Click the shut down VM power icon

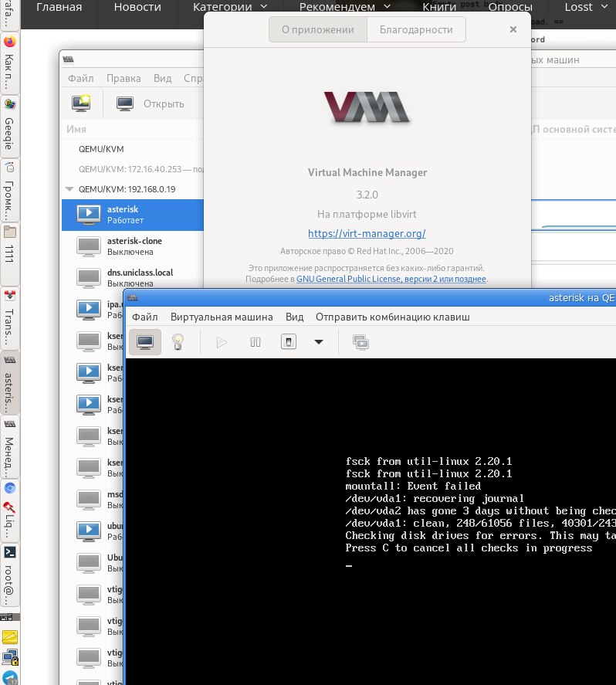289,341
